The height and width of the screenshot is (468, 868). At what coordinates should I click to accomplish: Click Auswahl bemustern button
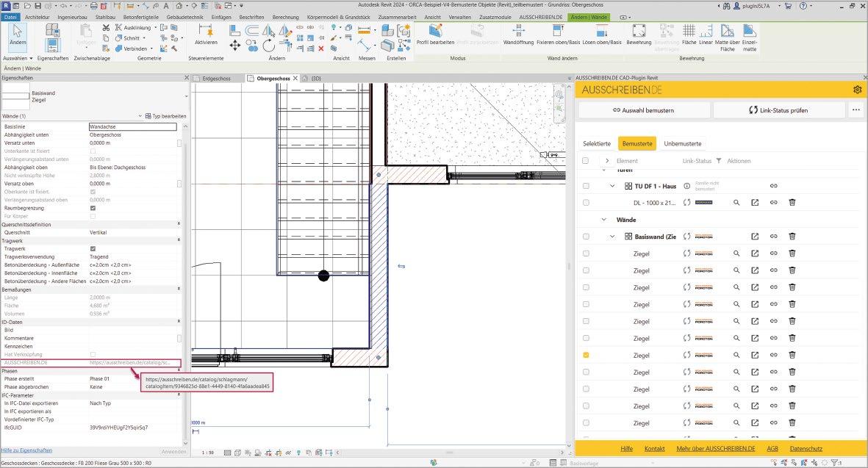click(x=644, y=110)
